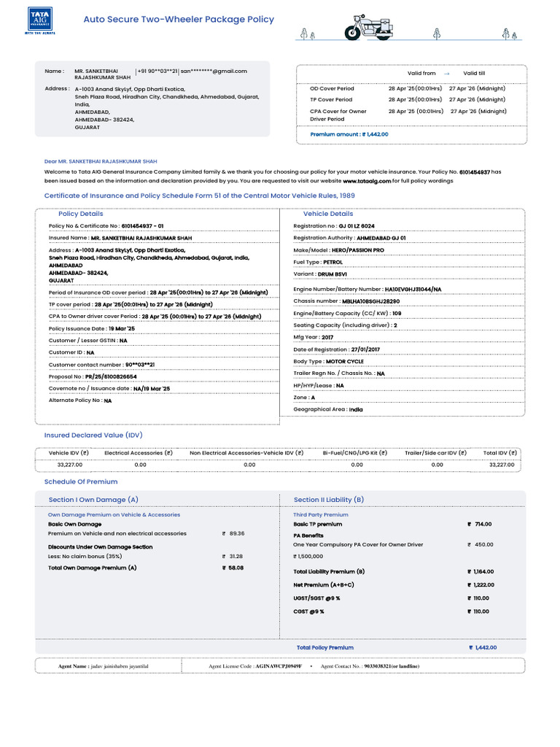Click the Registration no GJ 01 LZ 6024
Viewport: 560px width, 747px height.
(x=357, y=226)
